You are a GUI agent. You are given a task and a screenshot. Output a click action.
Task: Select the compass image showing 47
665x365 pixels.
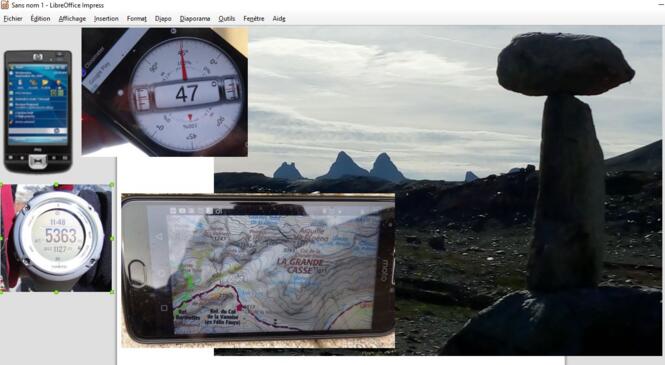165,92
